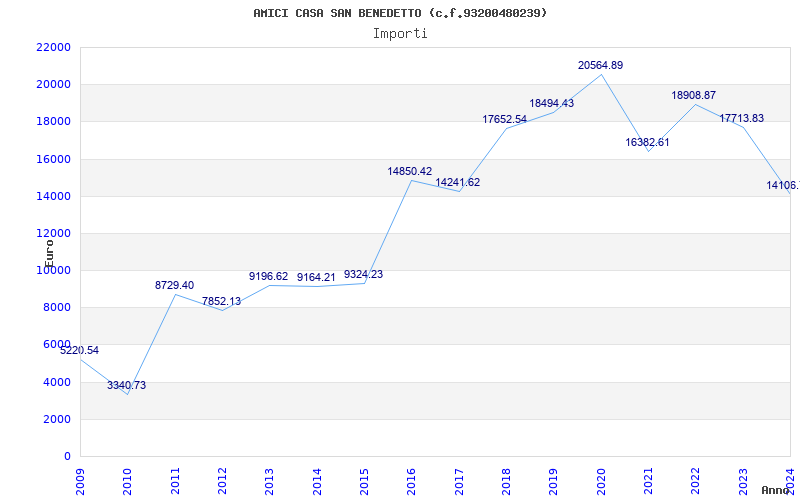Click the y-axis tick 16000

[54, 159]
